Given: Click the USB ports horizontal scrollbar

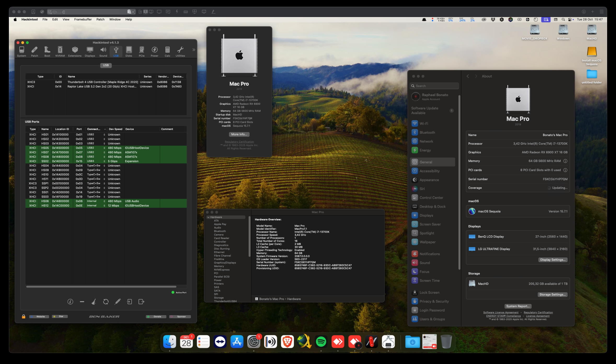Looking at the screenshot, I should pyautogui.click(x=101, y=287).
